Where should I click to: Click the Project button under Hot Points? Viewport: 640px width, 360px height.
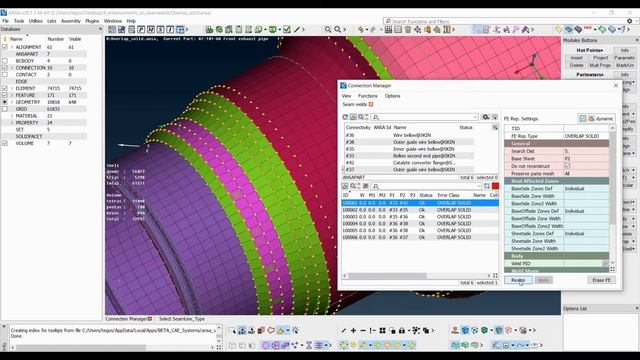coord(600,58)
